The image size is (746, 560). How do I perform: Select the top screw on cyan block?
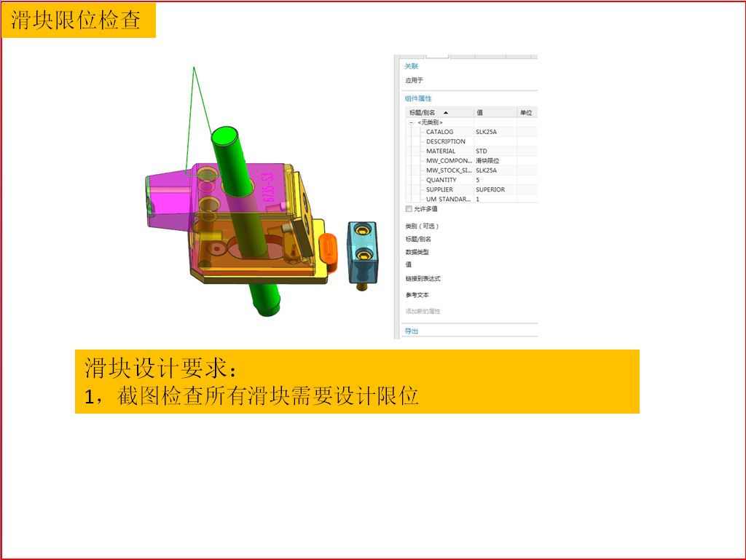point(364,231)
